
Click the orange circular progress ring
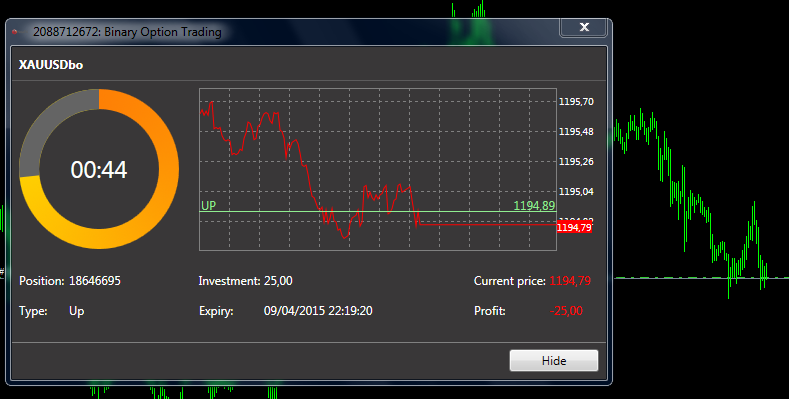[99, 169]
